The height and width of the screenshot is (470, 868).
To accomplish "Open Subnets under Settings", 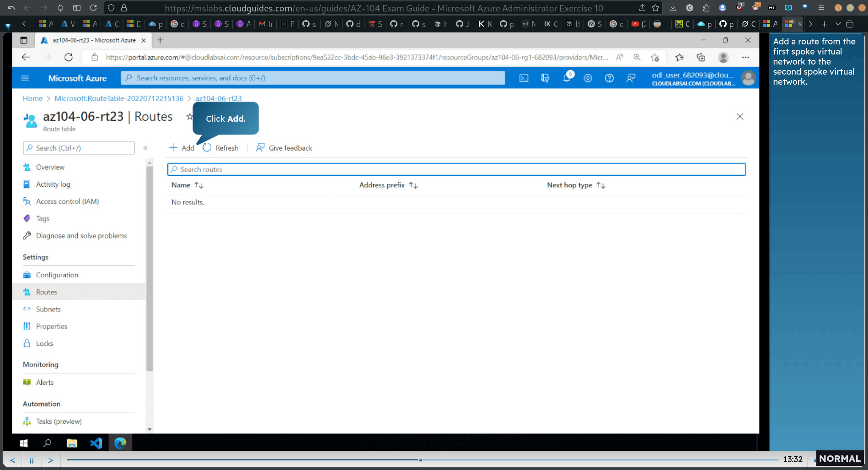I will [48, 309].
